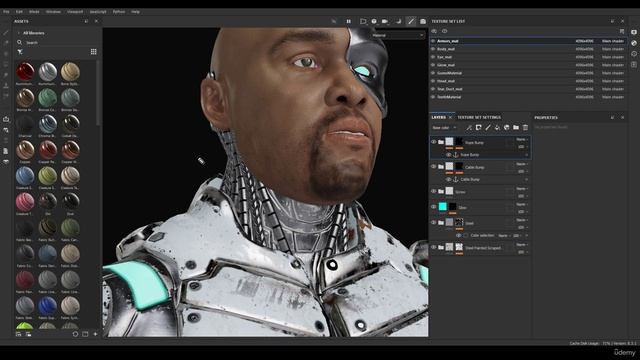Open the Edit menu
Image resolution: width=640 pixels, height=360 pixels.
pyautogui.click(x=19, y=12)
